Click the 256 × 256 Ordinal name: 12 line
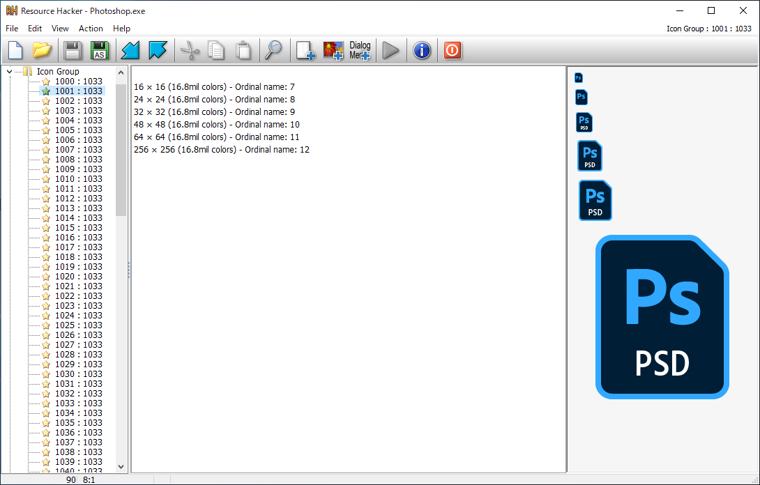The width and height of the screenshot is (760, 485). 222,150
